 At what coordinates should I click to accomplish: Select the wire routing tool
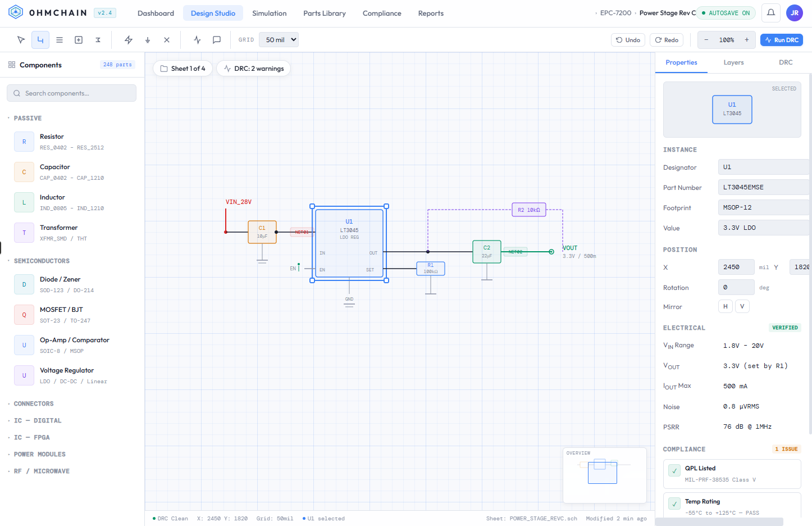click(x=40, y=40)
